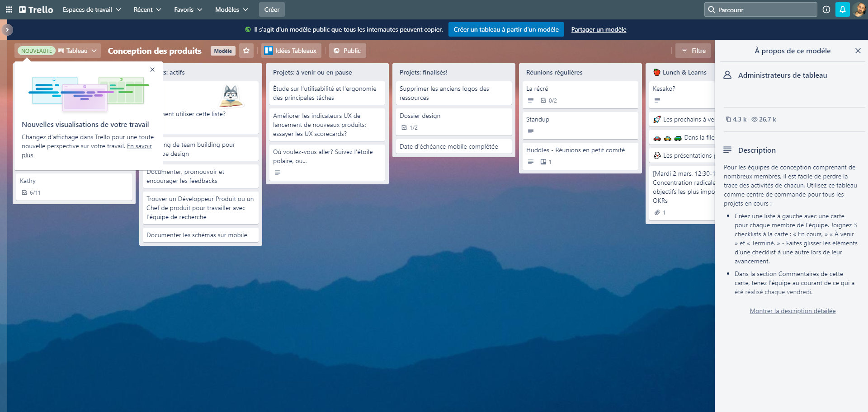The width and height of the screenshot is (868, 412).
Task: Open the notifications bell icon
Action: [x=843, y=9]
